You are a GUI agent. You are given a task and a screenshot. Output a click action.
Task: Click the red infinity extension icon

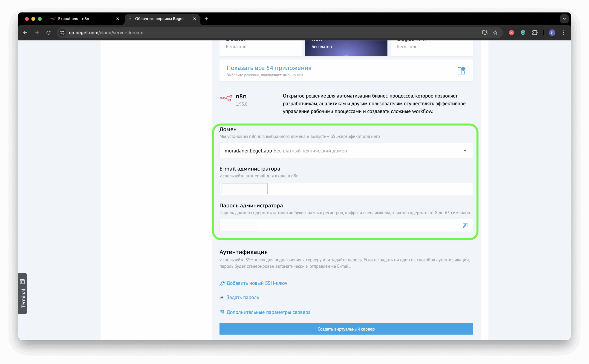click(511, 32)
